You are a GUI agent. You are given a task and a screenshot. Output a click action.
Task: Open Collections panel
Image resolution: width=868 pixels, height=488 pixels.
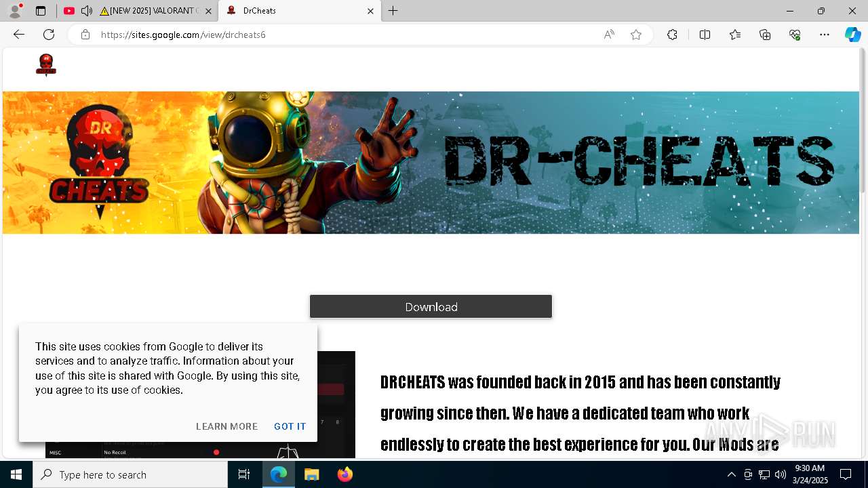coord(765,35)
